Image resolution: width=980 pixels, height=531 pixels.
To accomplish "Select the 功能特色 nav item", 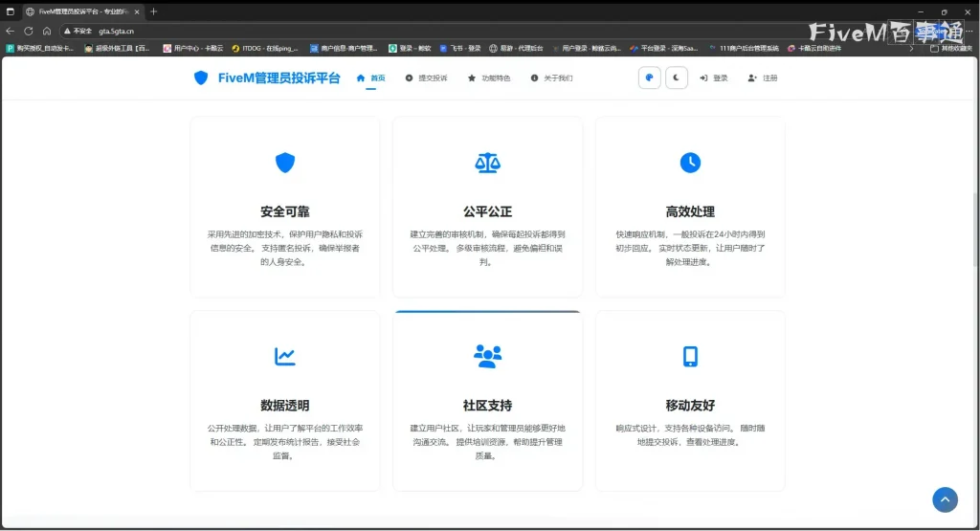I will [x=489, y=78].
